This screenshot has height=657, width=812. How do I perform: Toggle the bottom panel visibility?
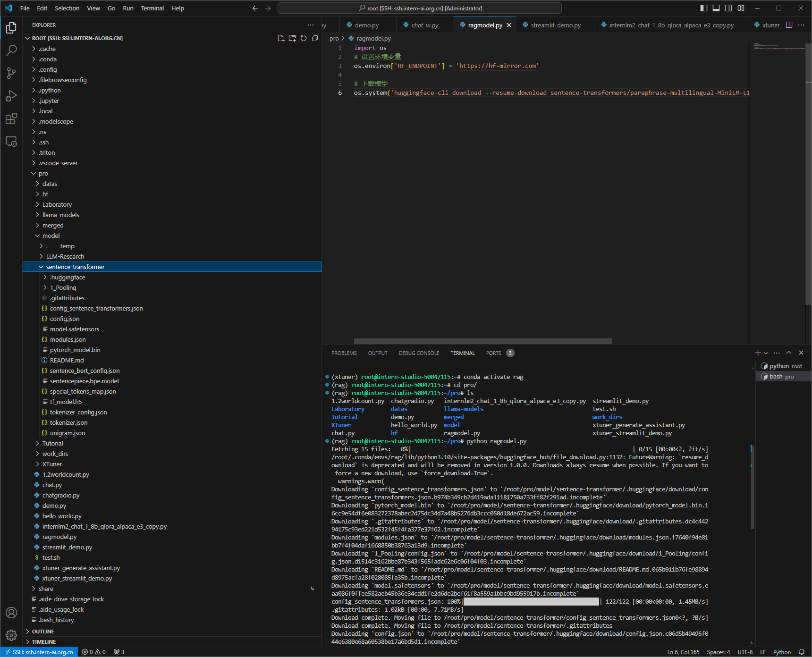[x=716, y=8]
